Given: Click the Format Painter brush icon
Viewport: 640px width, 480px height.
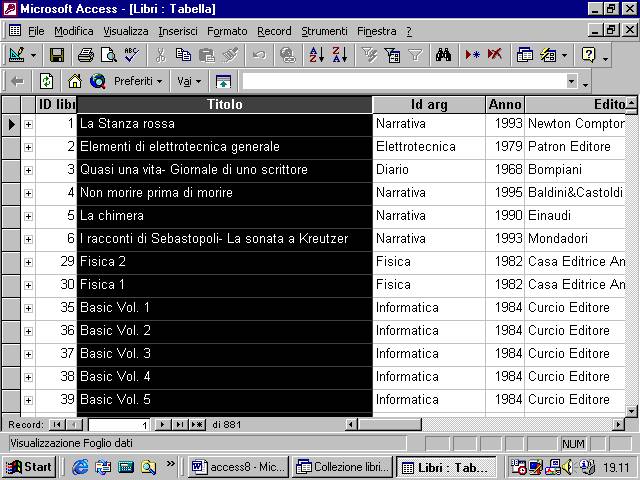Looking at the screenshot, I should pos(230,55).
